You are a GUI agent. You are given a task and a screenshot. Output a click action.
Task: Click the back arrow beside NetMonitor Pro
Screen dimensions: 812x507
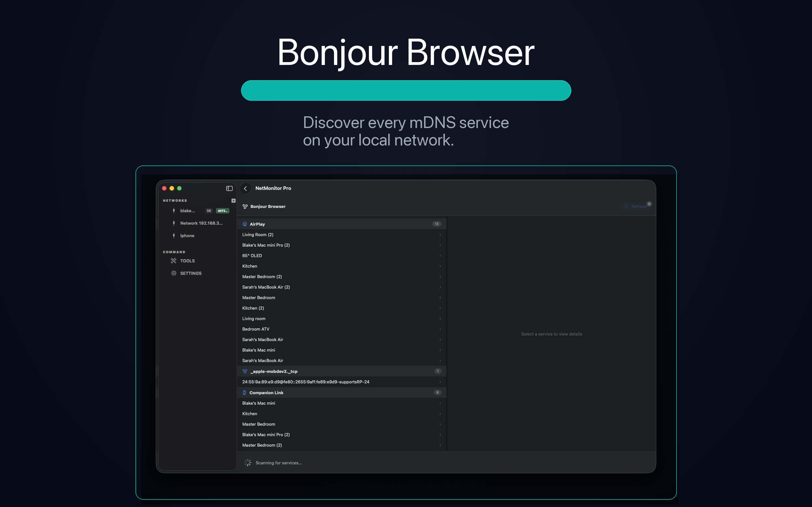click(246, 189)
